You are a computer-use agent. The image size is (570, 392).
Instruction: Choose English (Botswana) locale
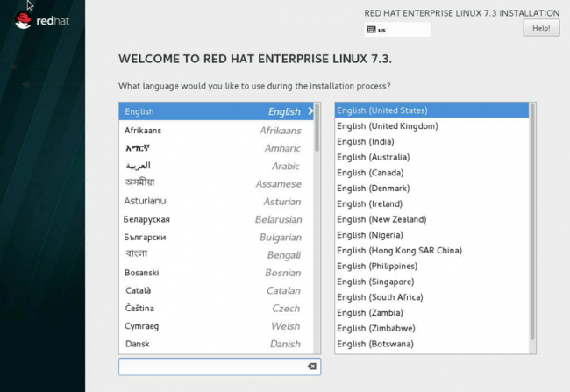click(x=431, y=344)
